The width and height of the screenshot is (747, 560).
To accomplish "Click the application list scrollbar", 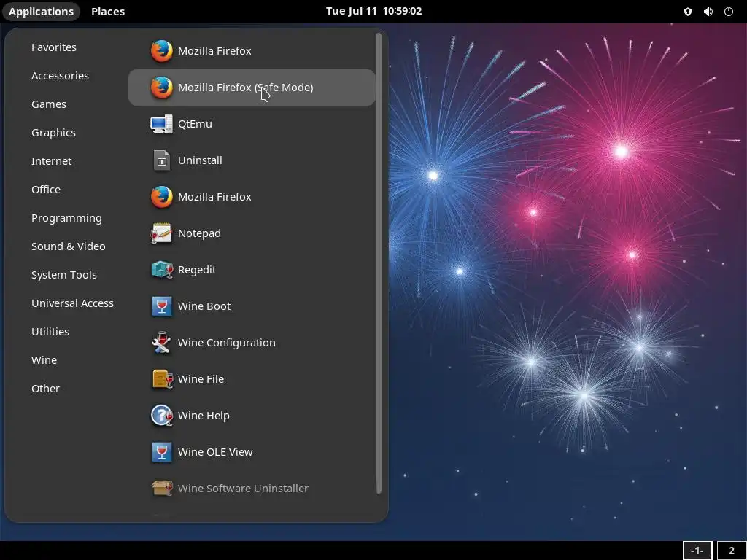I will coord(379,263).
